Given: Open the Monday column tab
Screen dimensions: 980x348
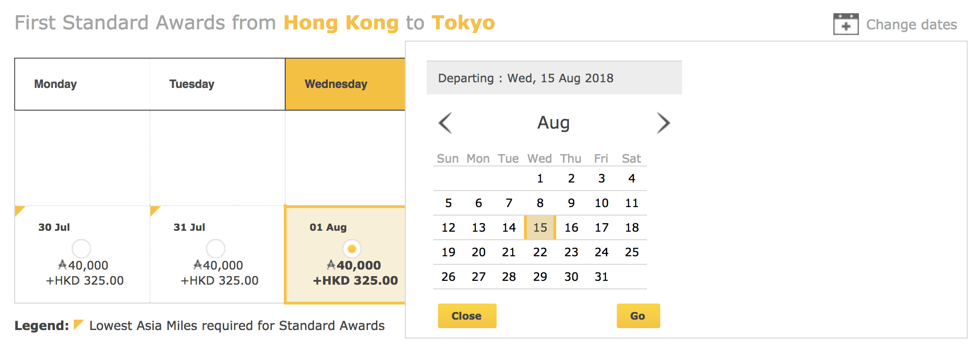Looking at the screenshot, I should coord(83,84).
